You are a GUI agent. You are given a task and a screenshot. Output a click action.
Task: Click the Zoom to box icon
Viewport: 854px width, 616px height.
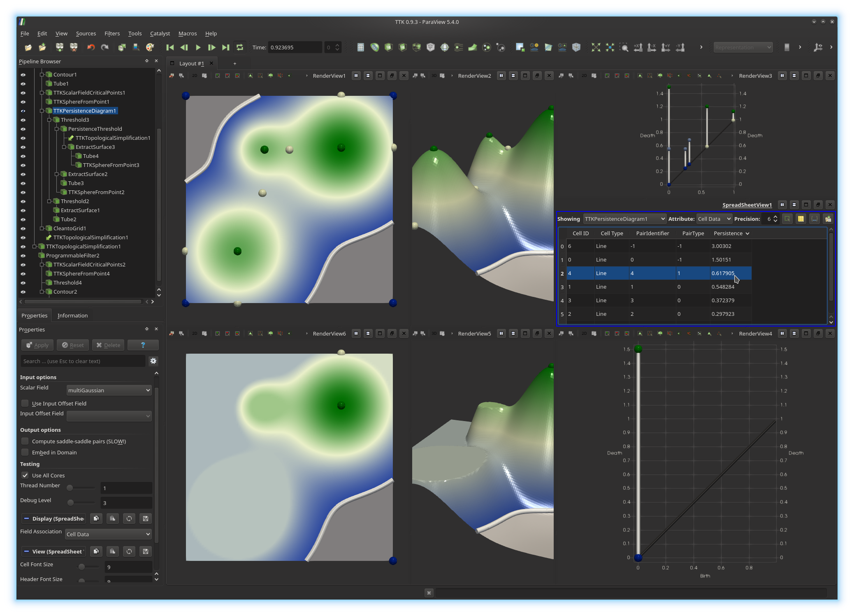tap(624, 48)
